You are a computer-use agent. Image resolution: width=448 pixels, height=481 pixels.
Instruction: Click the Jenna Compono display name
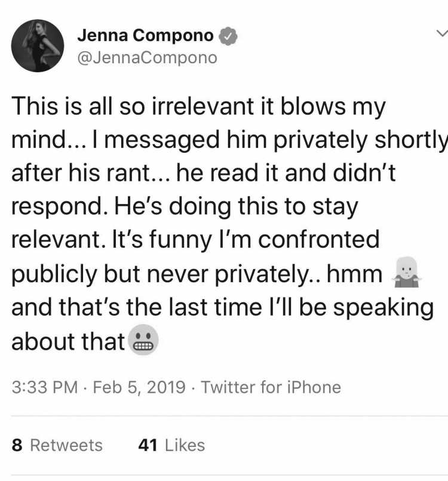[145, 35]
